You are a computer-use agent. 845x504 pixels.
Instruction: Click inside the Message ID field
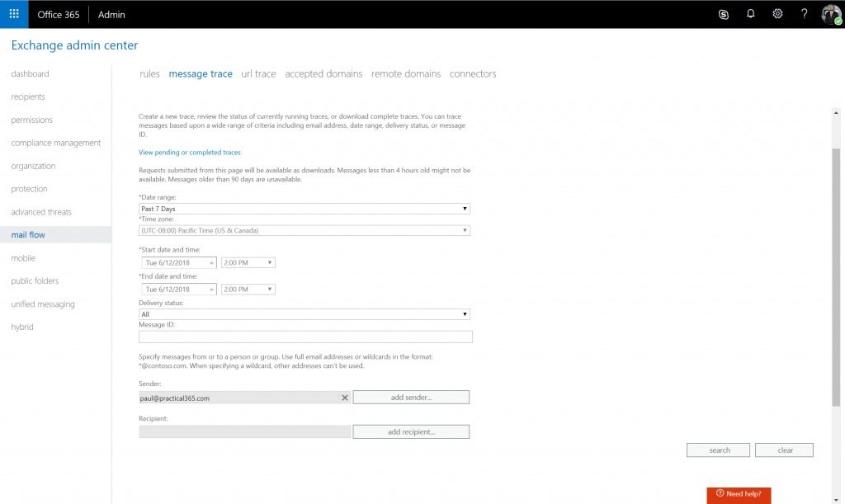click(305, 337)
